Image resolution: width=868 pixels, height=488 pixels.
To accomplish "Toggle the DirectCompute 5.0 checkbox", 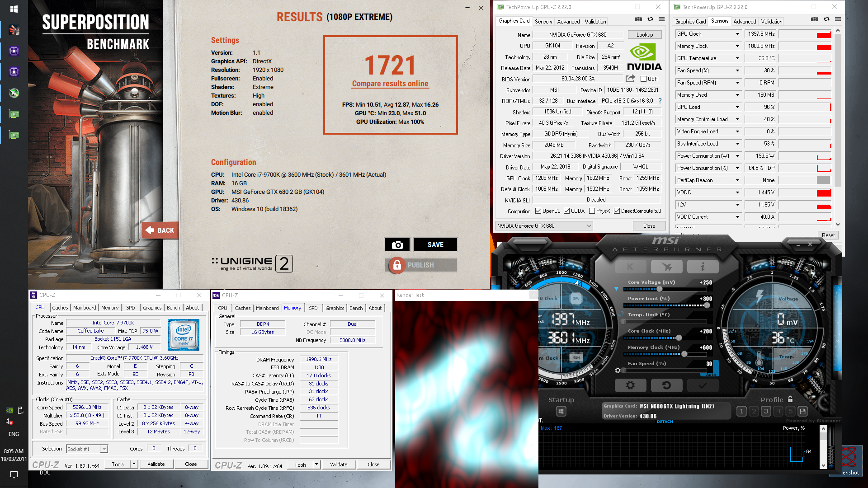I will (617, 211).
